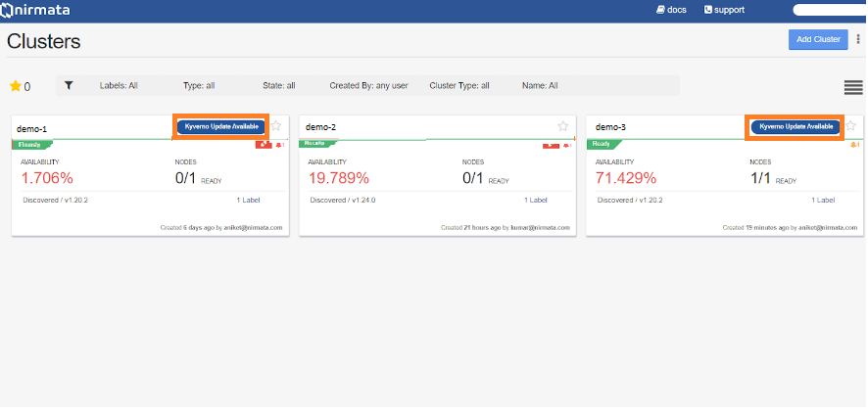The height and width of the screenshot is (411, 868).
Task: Click the 1 Label link on demo-3
Action: click(823, 201)
